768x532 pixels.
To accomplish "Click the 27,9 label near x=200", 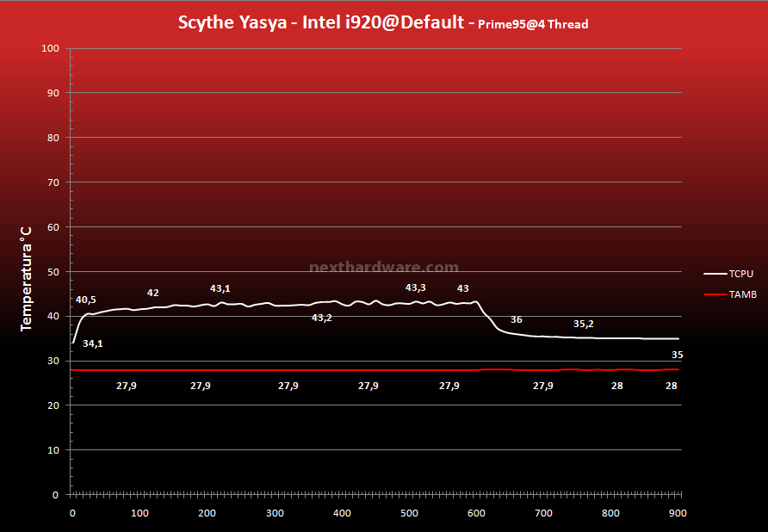I will pos(201,386).
